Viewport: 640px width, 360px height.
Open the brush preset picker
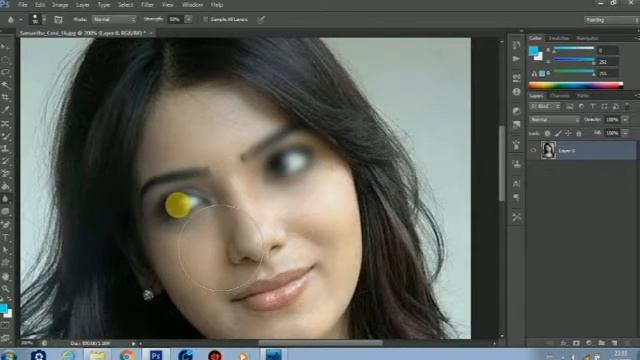point(37,19)
